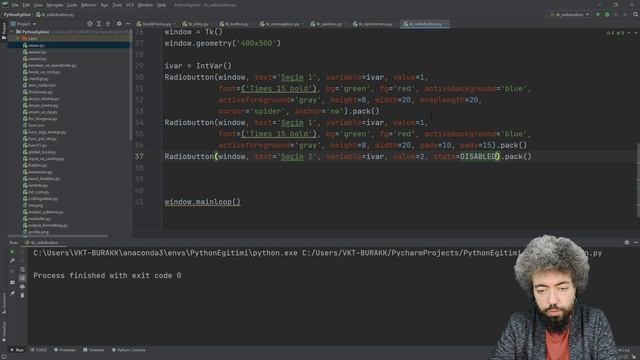This screenshot has height=360, width=640.
Task: Click the window.mainloop() line
Action: coord(202,202)
